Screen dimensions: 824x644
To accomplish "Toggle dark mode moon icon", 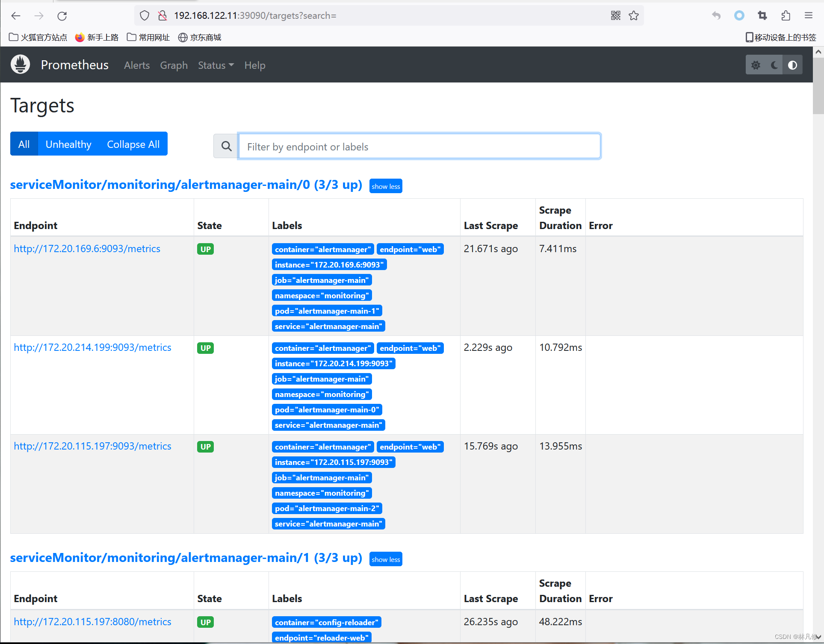I will 773,65.
